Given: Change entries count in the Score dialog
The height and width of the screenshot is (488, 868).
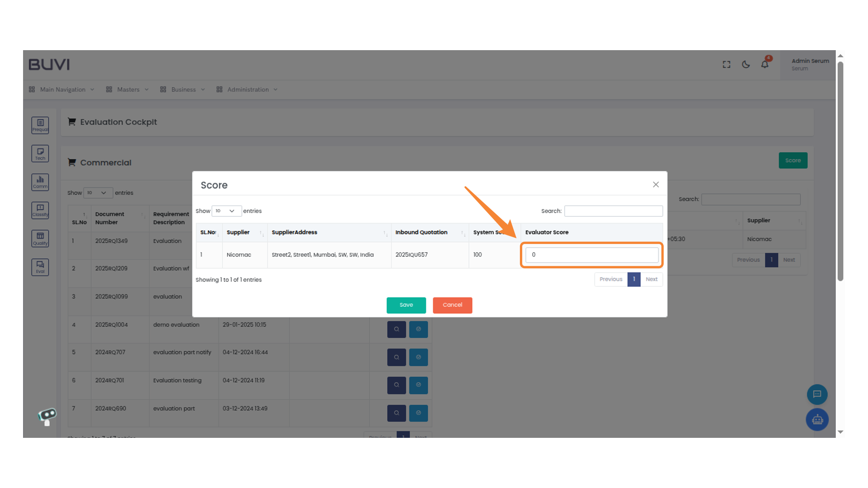Looking at the screenshot, I should 226,211.
